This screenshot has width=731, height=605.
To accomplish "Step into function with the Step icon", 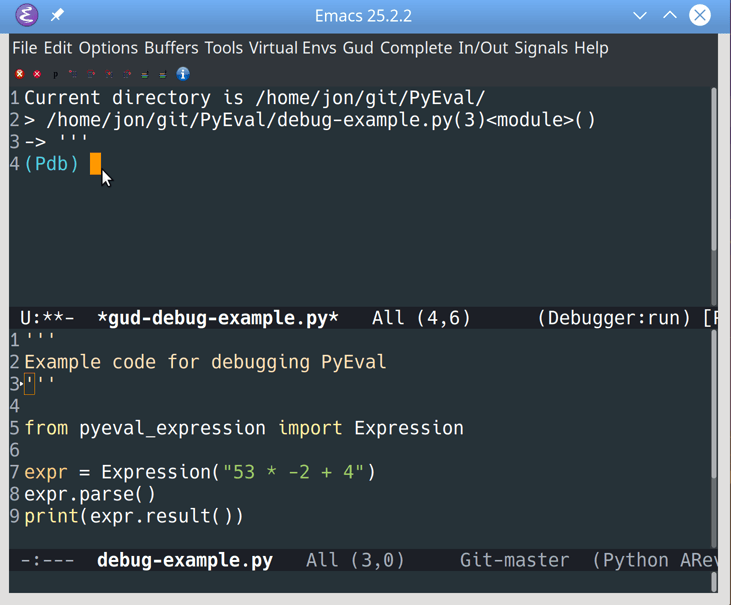I will point(109,74).
